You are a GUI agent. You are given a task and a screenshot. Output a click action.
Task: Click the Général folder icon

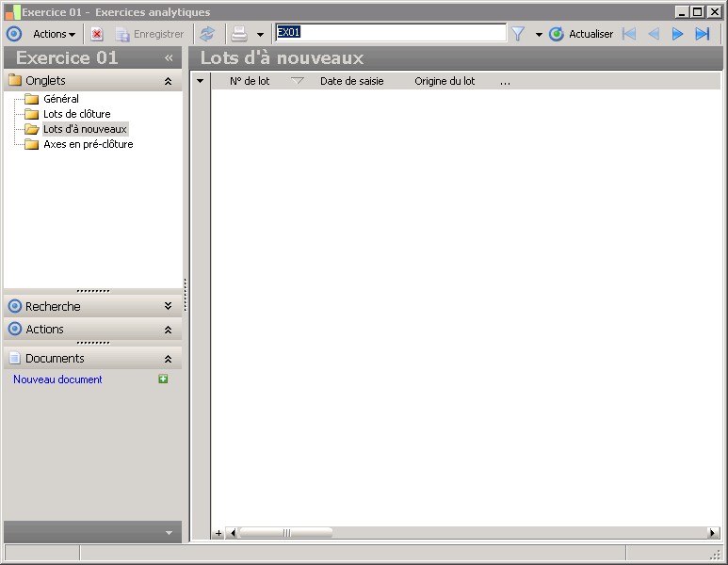click(32, 99)
